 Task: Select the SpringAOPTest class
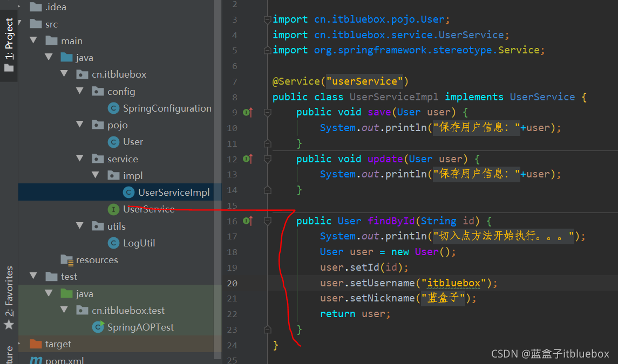[x=140, y=327]
